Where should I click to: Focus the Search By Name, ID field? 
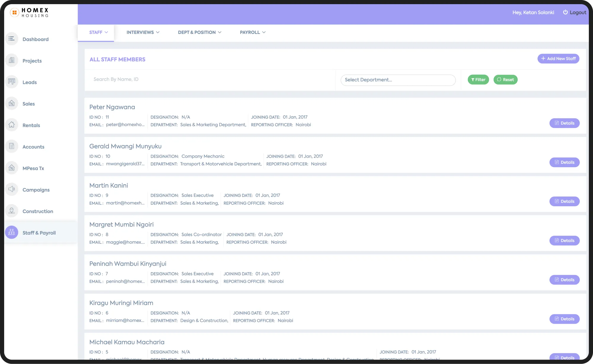[x=210, y=79]
